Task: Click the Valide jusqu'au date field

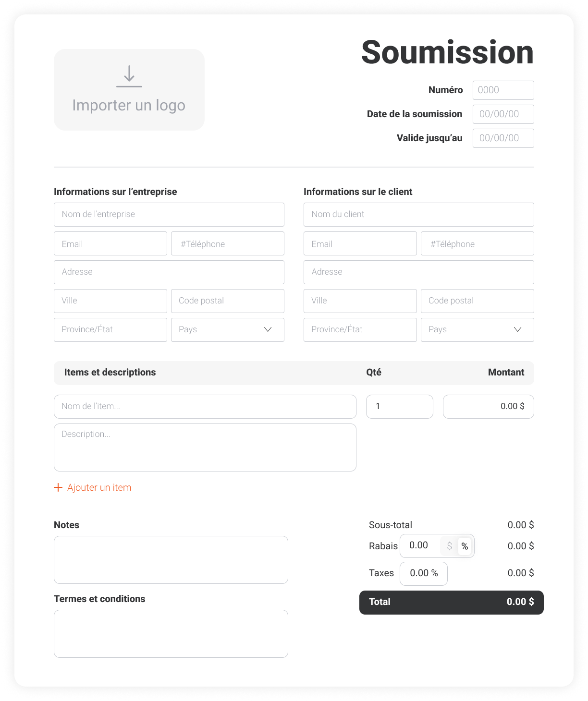Action: coord(503,138)
